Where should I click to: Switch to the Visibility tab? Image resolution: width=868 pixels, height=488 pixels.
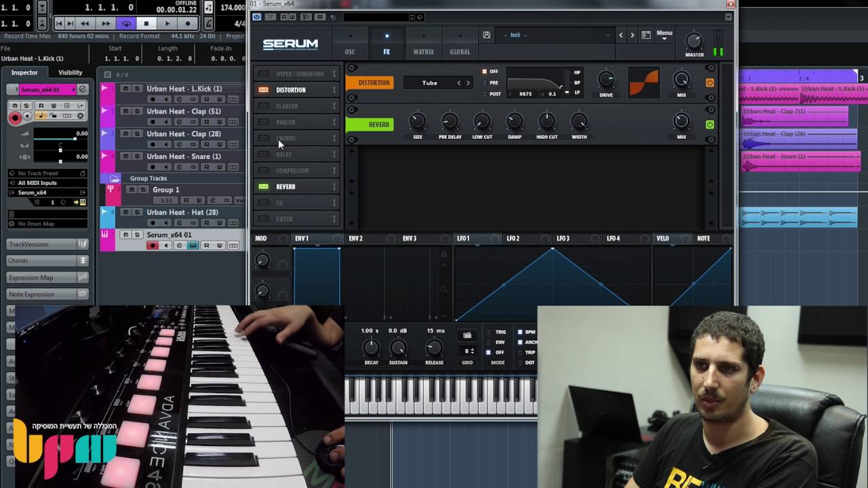(x=70, y=73)
